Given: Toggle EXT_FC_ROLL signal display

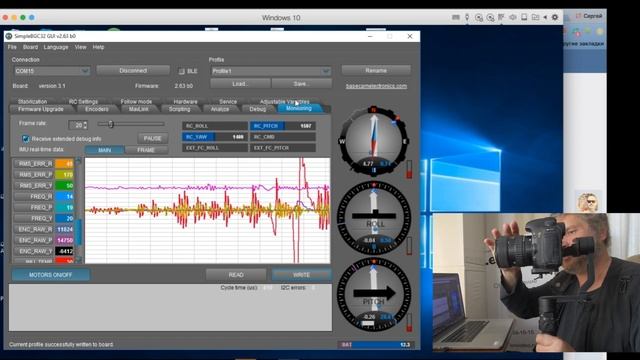Looking at the screenshot, I should tap(215, 148).
